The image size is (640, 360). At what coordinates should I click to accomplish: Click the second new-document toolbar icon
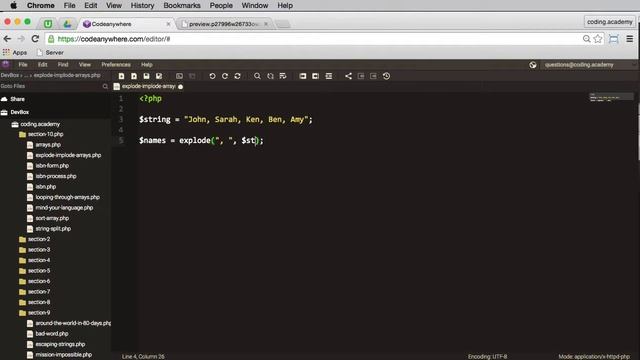pos(134,76)
